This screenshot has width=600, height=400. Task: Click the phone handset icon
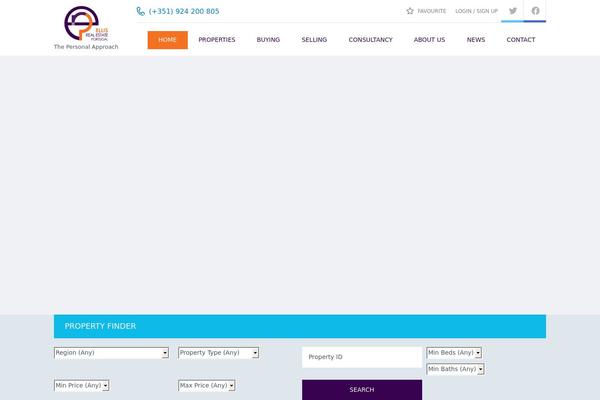(x=140, y=11)
